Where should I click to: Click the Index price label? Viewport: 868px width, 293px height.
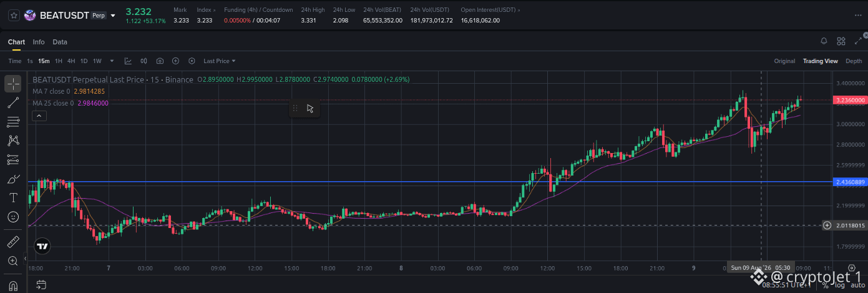[206, 10]
